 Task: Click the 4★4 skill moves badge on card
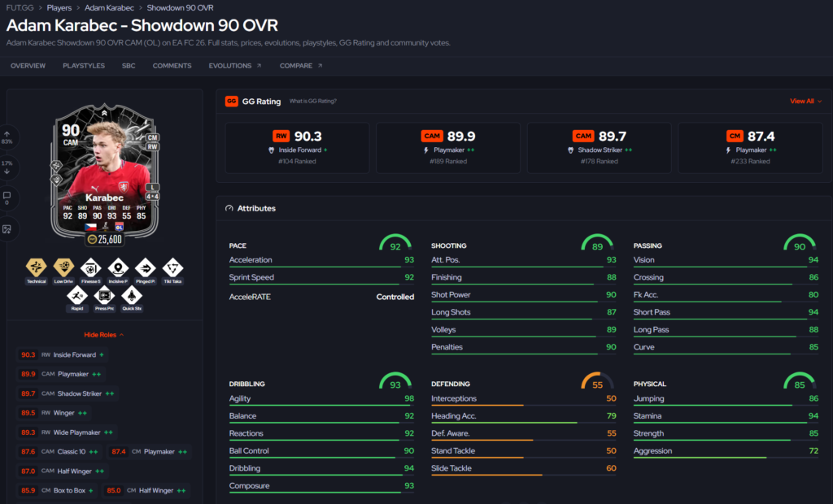pyautogui.click(x=152, y=197)
